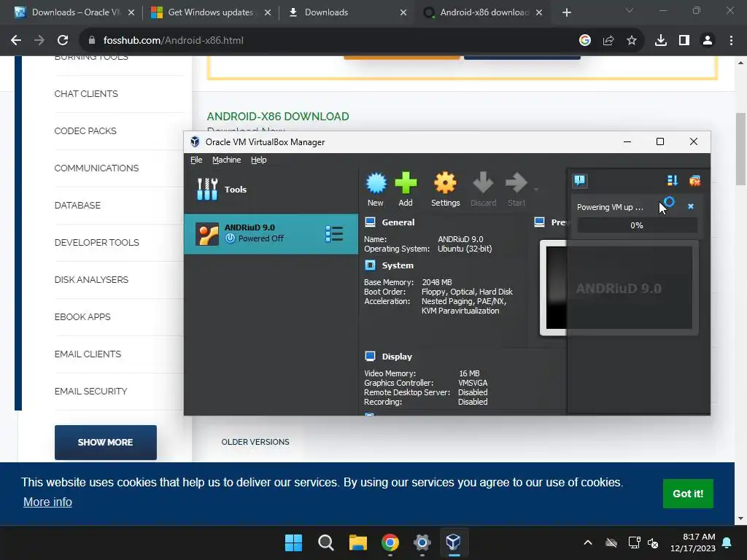Dismiss the Powering VM up notification
This screenshot has height=560, width=747.
coord(691,206)
